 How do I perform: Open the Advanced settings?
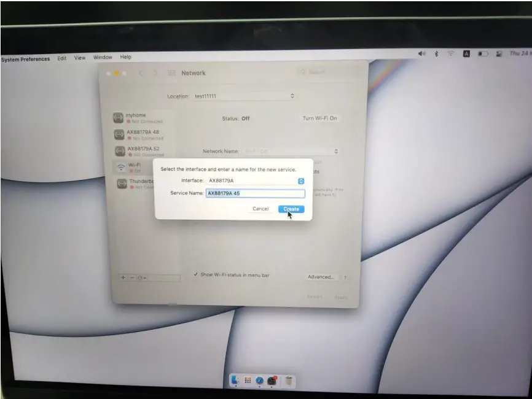pos(321,277)
